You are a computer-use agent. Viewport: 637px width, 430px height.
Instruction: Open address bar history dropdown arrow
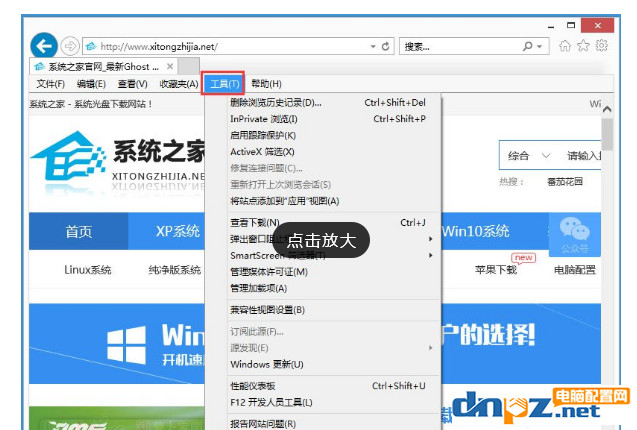click(373, 47)
